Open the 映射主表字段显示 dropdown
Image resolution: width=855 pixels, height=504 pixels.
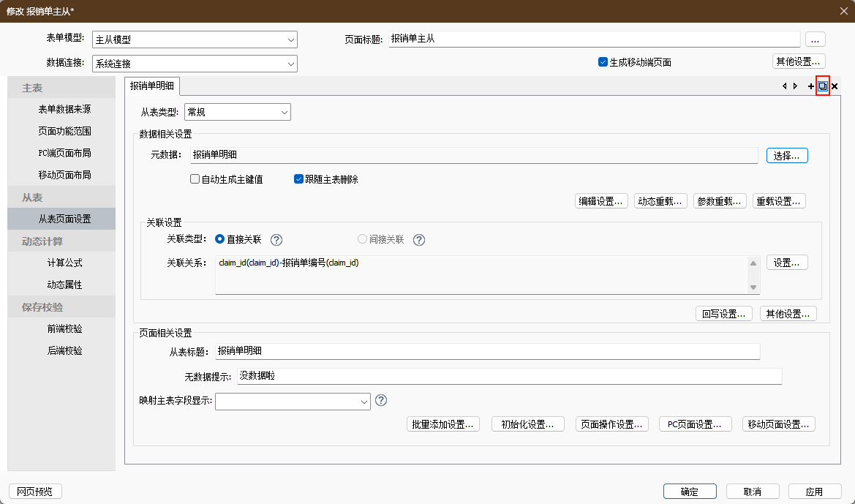coord(293,401)
